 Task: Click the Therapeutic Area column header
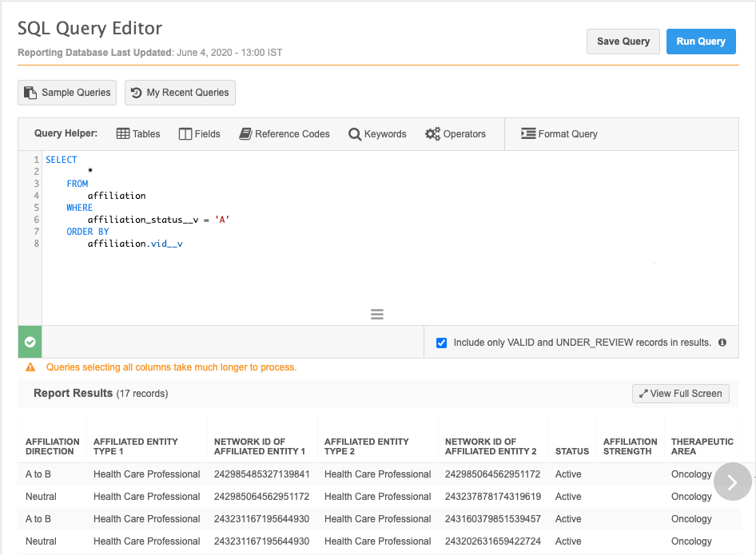(702, 446)
